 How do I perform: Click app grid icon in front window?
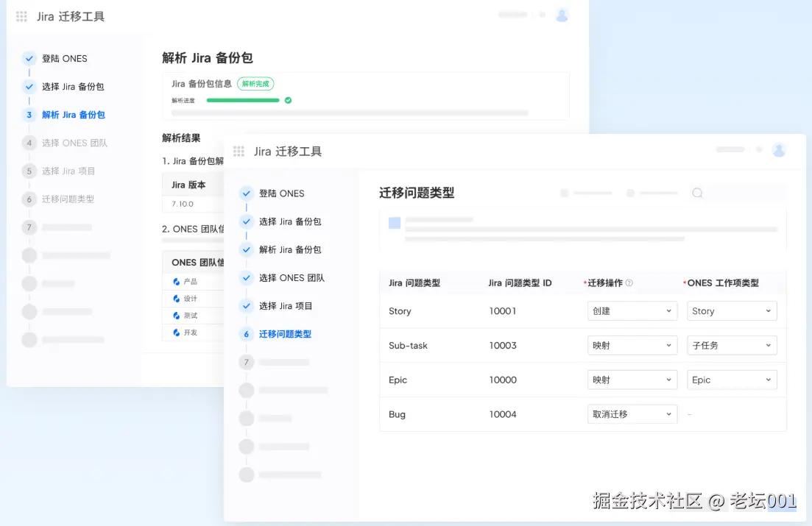tap(239, 151)
